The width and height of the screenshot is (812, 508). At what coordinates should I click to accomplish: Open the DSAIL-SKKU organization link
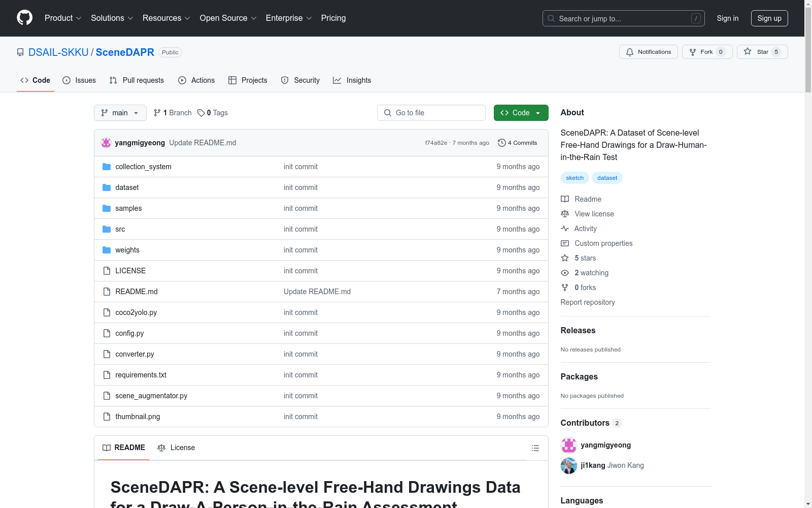58,52
